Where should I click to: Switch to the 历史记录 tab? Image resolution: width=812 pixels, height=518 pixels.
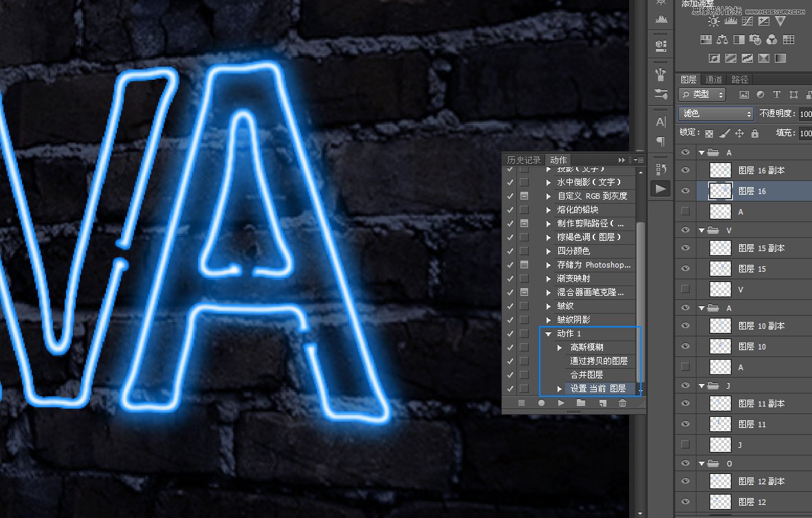(x=523, y=160)
